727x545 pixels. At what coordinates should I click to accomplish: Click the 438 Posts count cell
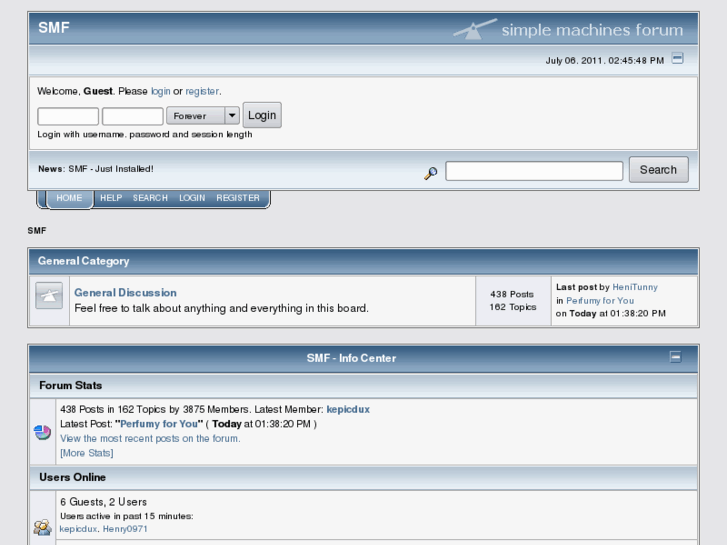[x=512, y=294]
